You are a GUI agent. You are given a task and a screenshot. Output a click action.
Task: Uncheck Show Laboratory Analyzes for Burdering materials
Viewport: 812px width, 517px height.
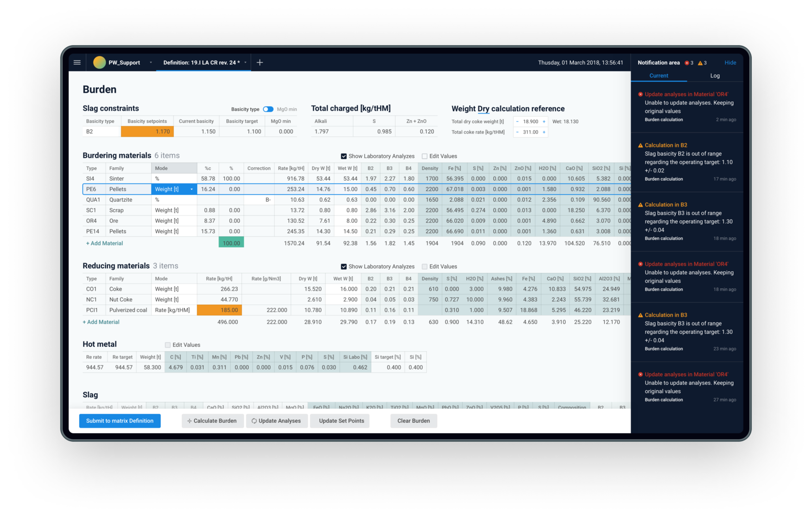(x=344, y=156)
